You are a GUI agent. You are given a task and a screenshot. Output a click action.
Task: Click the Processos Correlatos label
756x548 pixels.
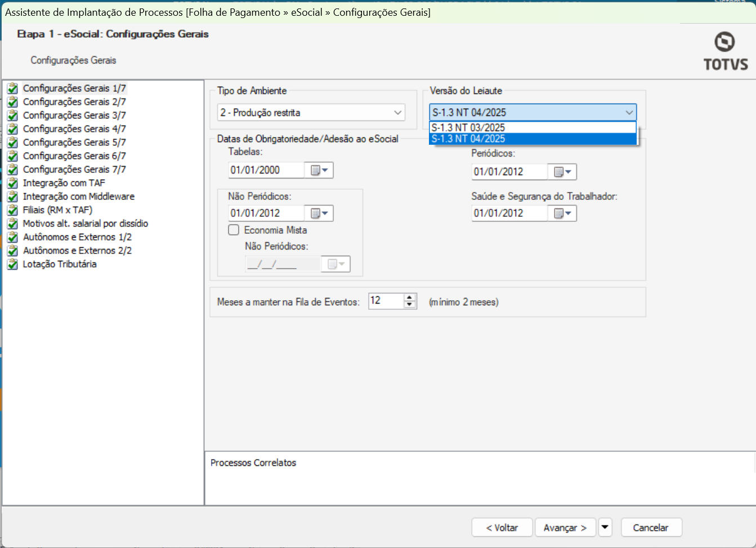coord(253,463)
